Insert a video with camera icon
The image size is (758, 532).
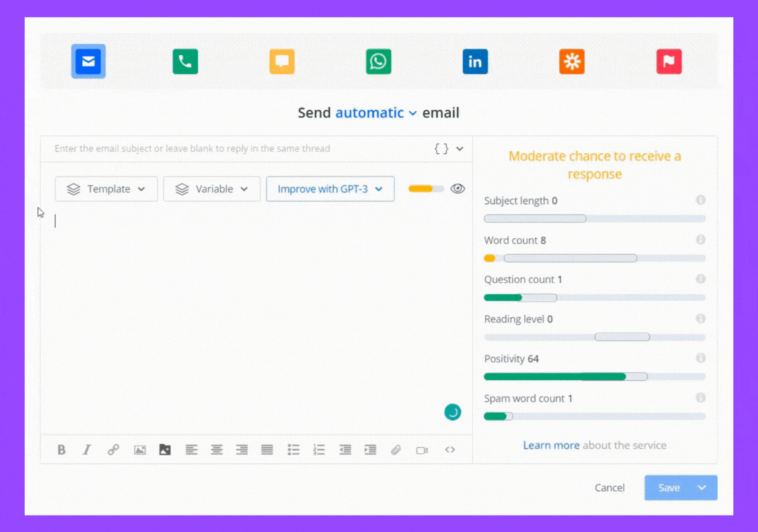coord(422,451)
